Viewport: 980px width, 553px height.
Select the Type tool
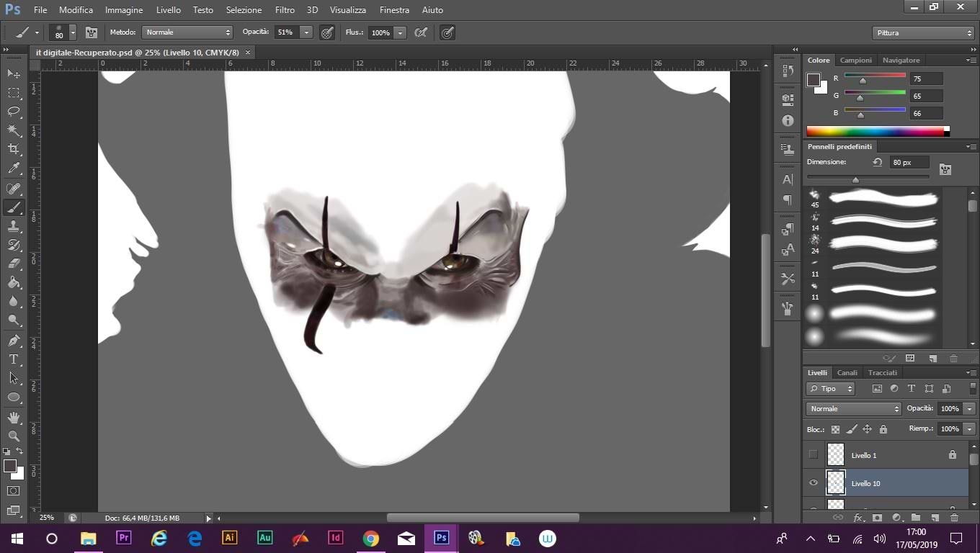pos(14,359)
